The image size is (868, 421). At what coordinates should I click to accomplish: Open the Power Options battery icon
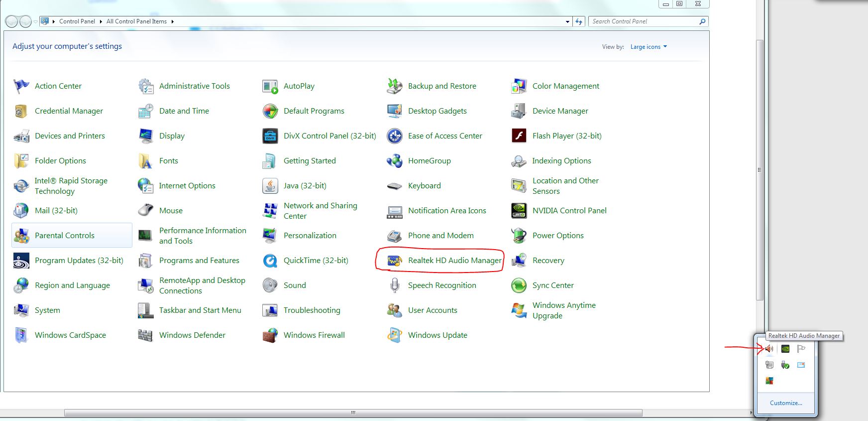pyautogui.click(x=519, y=236)
